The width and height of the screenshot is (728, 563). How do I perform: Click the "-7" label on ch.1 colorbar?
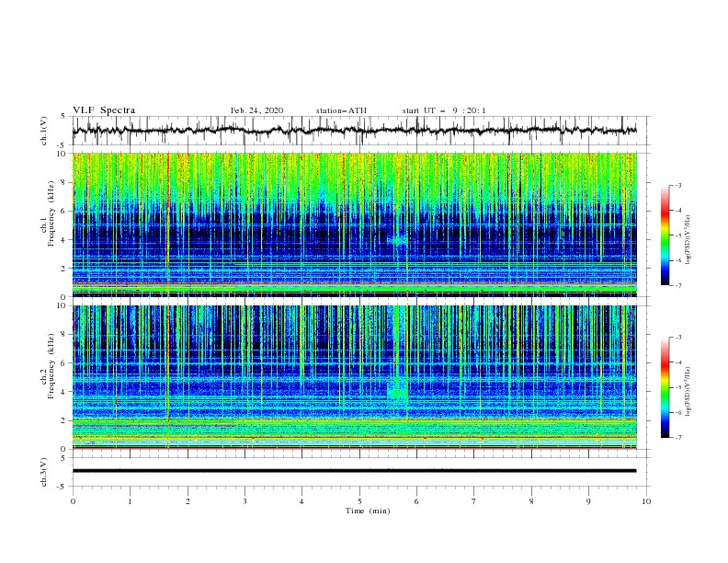tap(678, 285)
